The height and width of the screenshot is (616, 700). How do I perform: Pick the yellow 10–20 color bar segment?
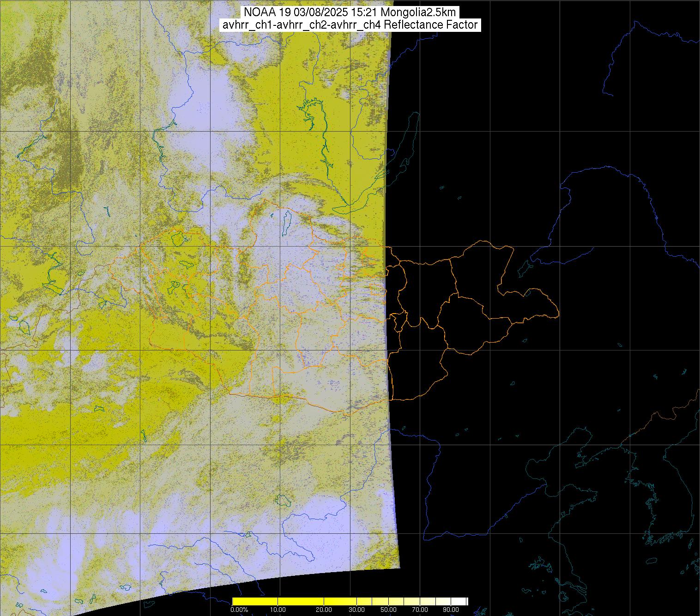tap(301, 601)
